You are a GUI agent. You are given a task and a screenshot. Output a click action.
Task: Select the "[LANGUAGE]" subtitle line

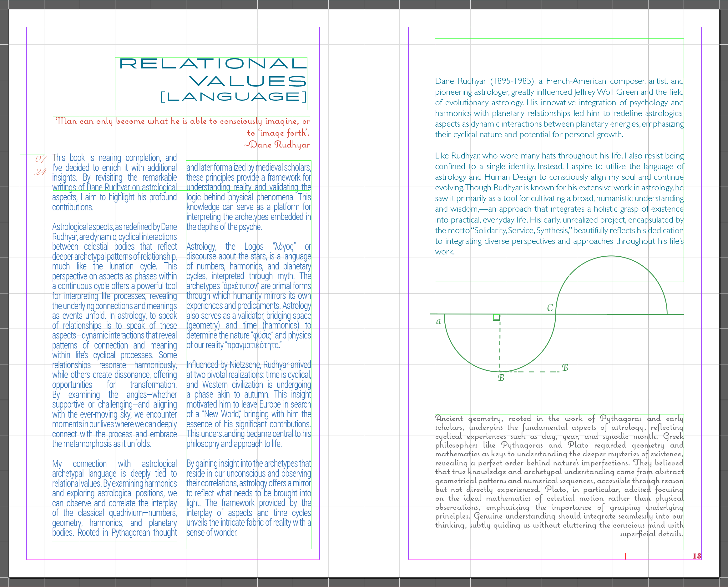234,97
